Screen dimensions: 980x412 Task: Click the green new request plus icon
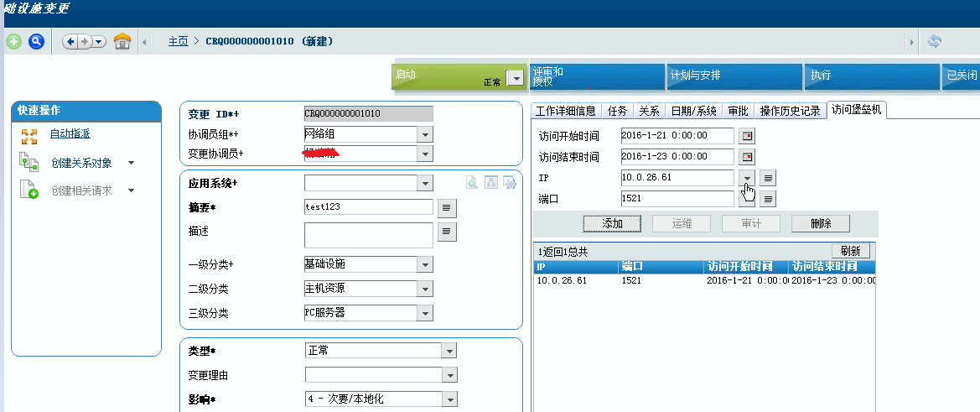point(13,41)
